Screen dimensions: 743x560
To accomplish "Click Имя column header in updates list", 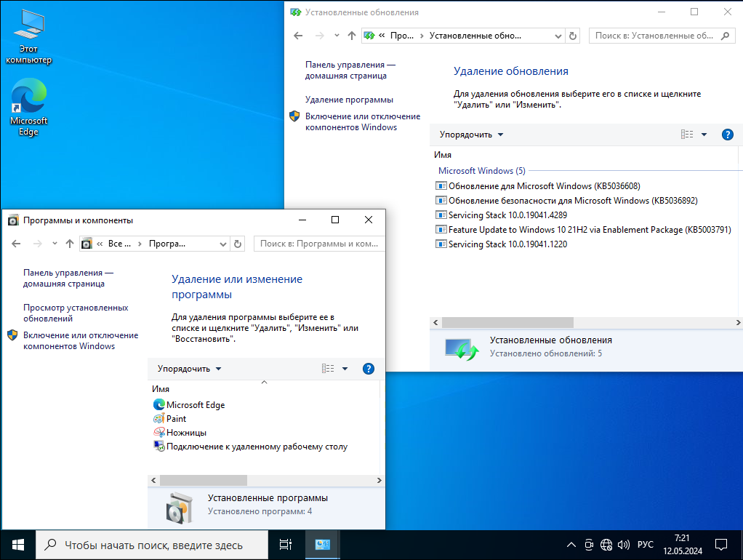I will coord(443,155).
